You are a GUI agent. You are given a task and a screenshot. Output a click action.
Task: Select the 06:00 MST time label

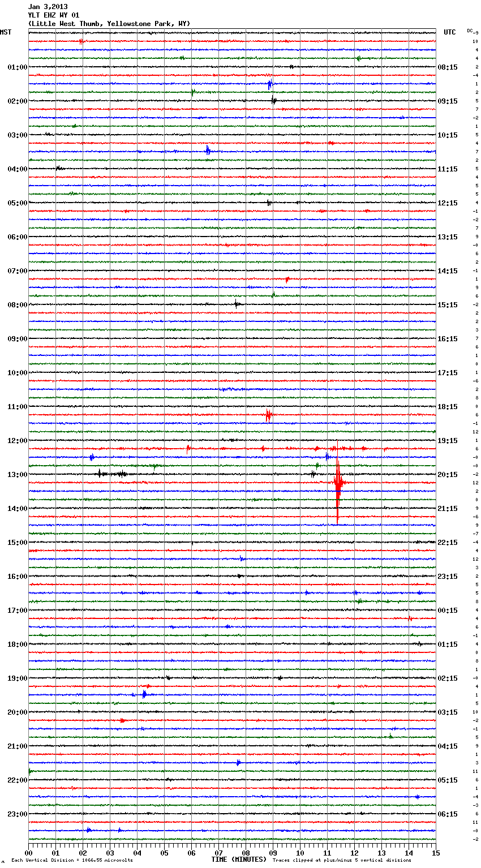18,237
